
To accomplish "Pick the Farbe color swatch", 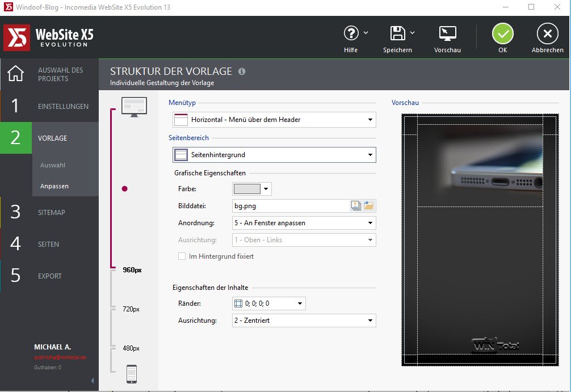I will point(247,189).
